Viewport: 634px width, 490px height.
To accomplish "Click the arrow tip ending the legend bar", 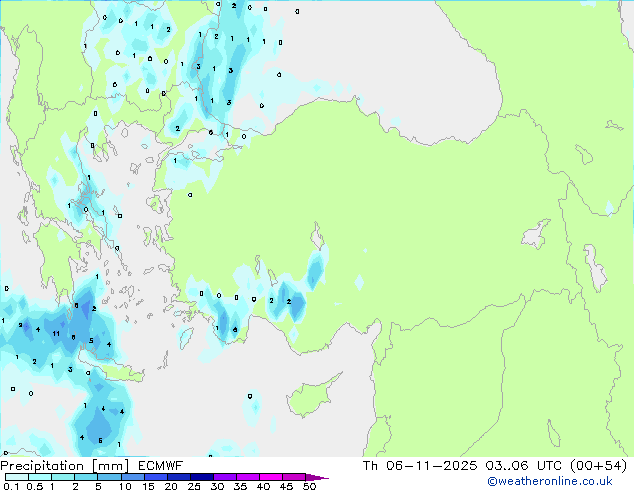I will (x=317, y=478).
